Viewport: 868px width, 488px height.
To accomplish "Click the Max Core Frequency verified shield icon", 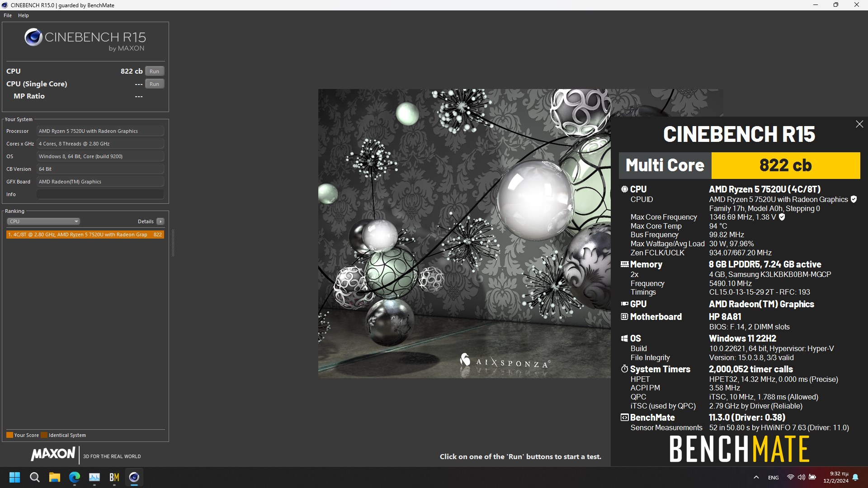I will tap(782, 217).
